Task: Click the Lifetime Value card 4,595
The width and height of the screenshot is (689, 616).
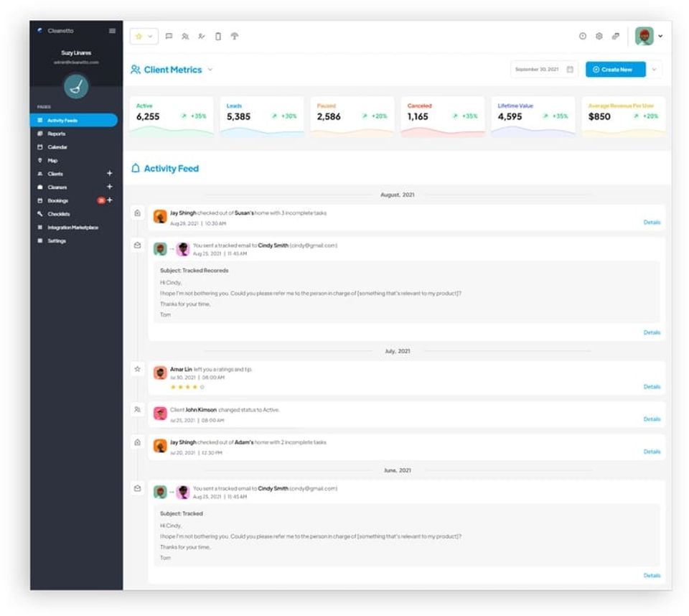Action: 533,116
